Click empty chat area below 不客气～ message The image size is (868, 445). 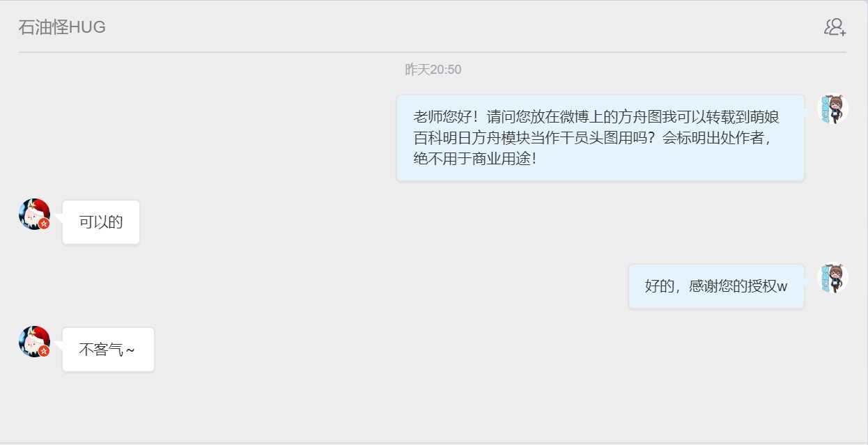click(x=432, y=407)
